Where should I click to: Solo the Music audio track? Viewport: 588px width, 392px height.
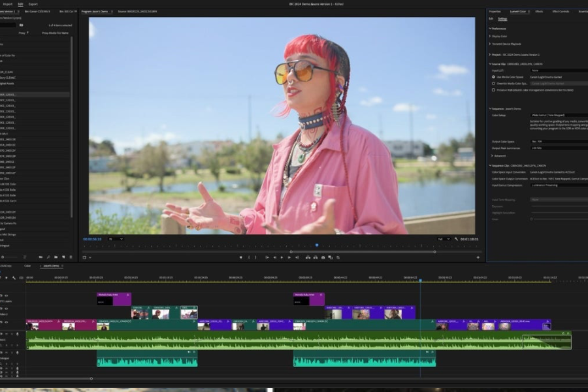pos(12,334)
